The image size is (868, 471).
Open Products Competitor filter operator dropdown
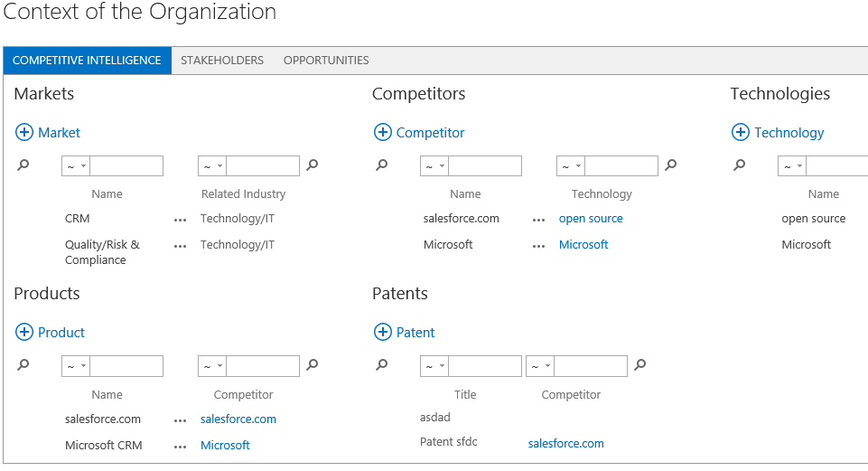coord(212,366)
